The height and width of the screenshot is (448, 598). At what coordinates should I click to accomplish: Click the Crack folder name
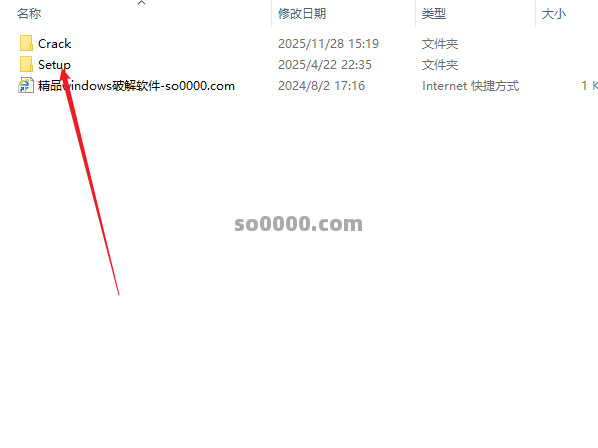point(55,44)
